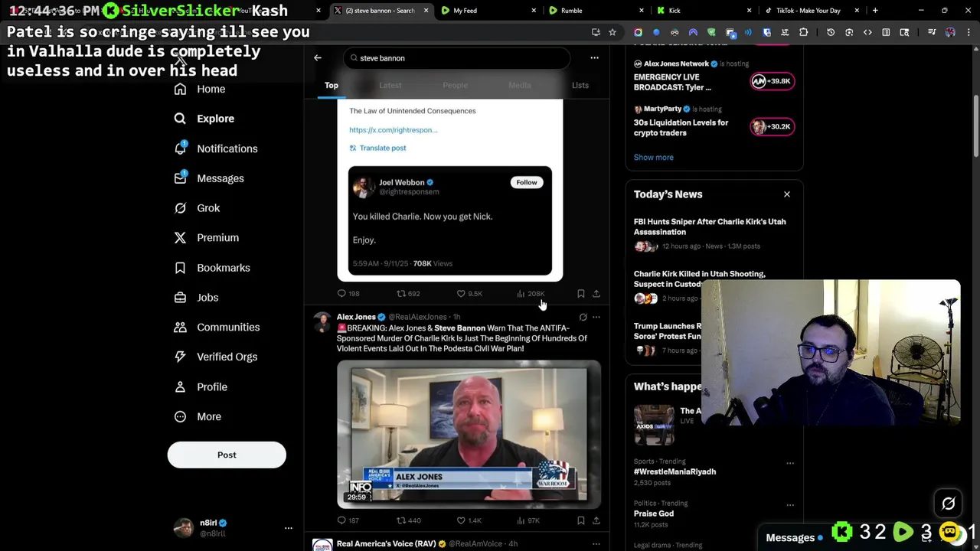This screenshot has height=551, width=980.
Task: Open search options three-dot menu
Action: [x=594, y=58]
